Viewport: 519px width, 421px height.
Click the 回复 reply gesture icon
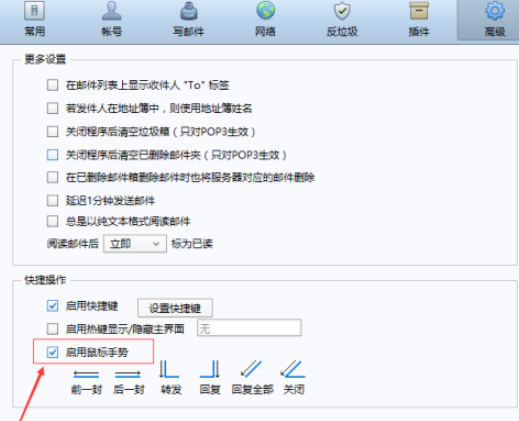[x=210, y=369]
